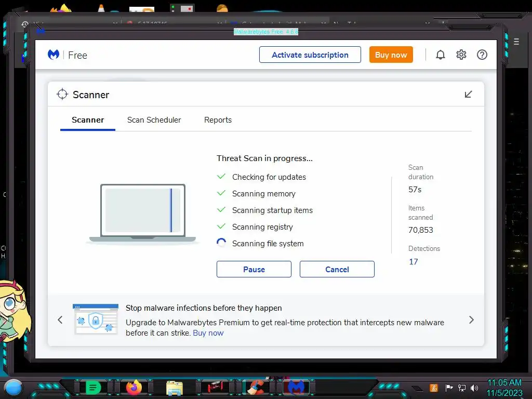Click the orange Buy now button
Screen dimensions: 532x399
(x=391, y=55)
